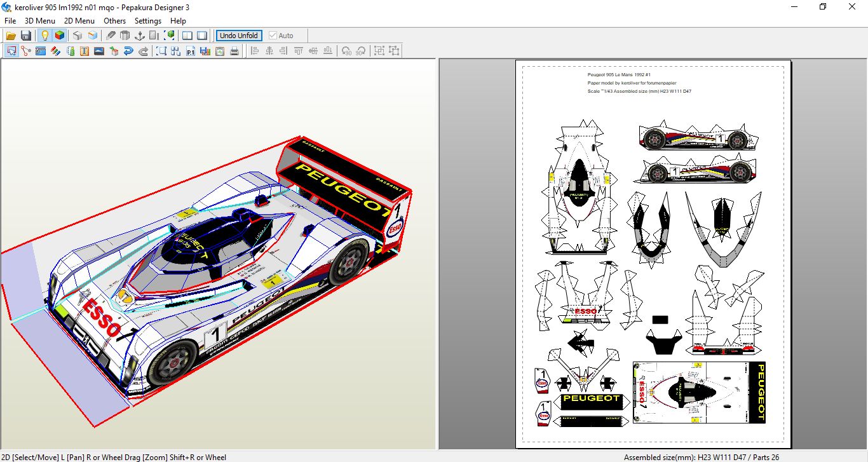
Task: Open the Others menu
Action: (115, 21)
